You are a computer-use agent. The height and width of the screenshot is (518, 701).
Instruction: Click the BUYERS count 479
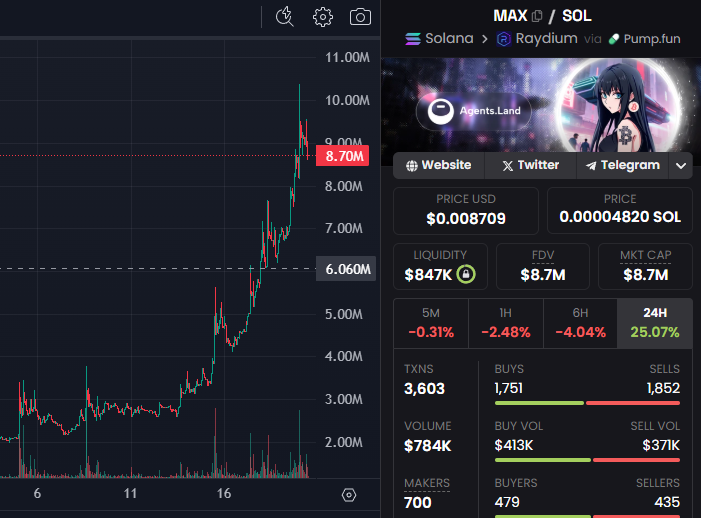pyautogui.click(x=507, y=502)
